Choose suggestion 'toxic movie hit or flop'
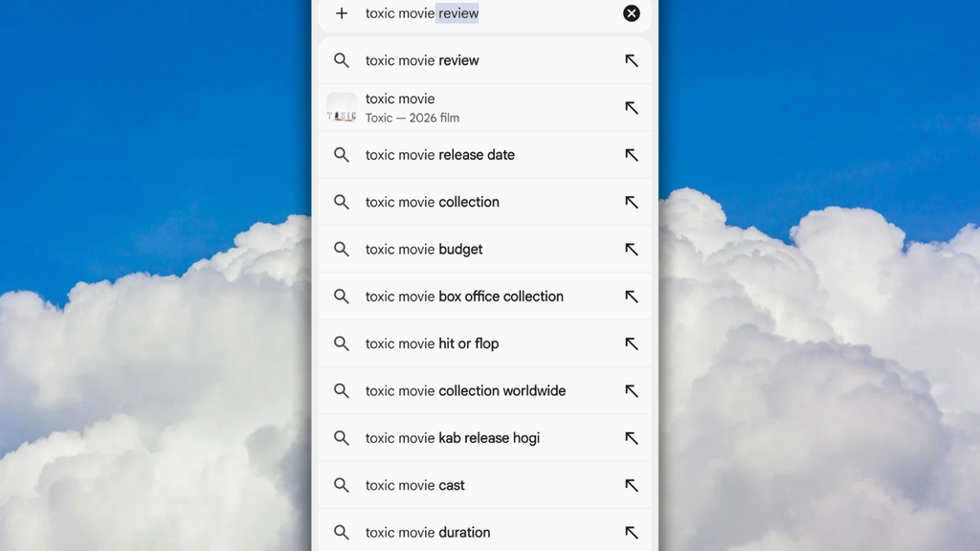The width and height of the screenshot is (980, 551). pyautogui.click(x=484, y=343)
